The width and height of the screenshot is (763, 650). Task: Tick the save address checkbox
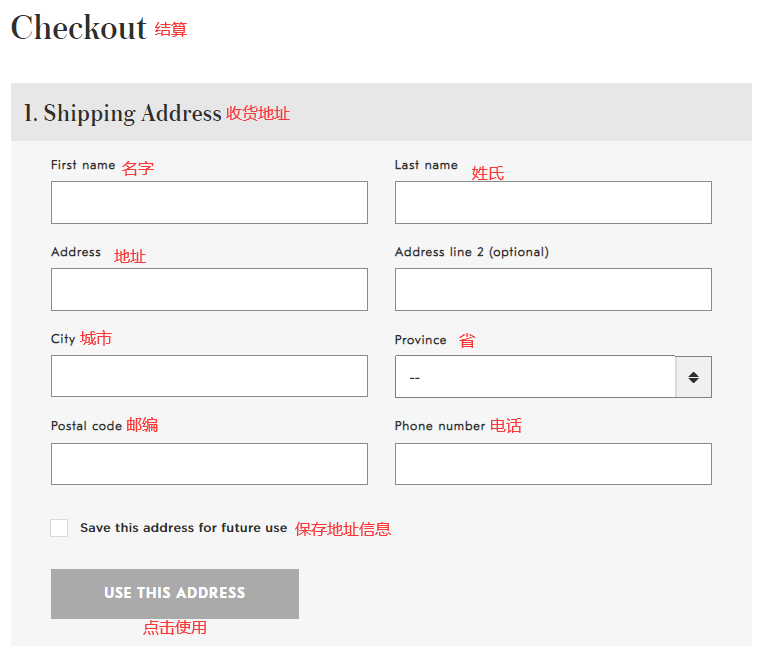tap(60, 528)
